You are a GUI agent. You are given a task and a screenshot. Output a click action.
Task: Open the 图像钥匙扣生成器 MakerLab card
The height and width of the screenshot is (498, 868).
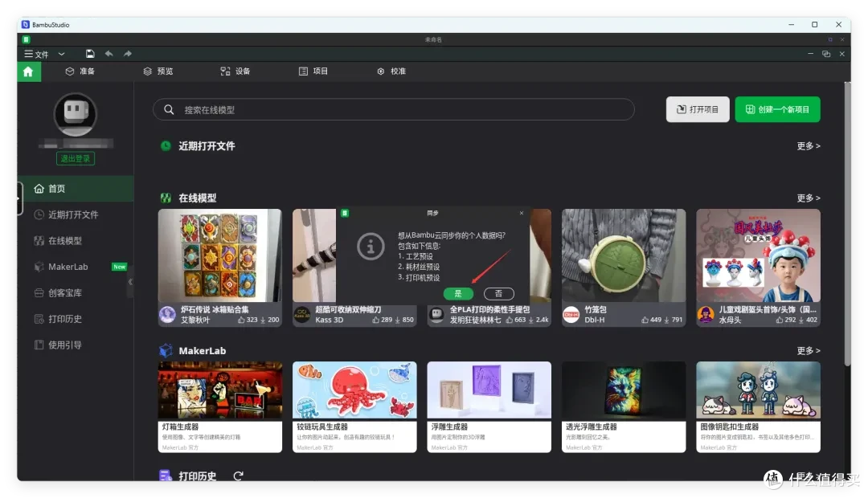pos(758,407)
